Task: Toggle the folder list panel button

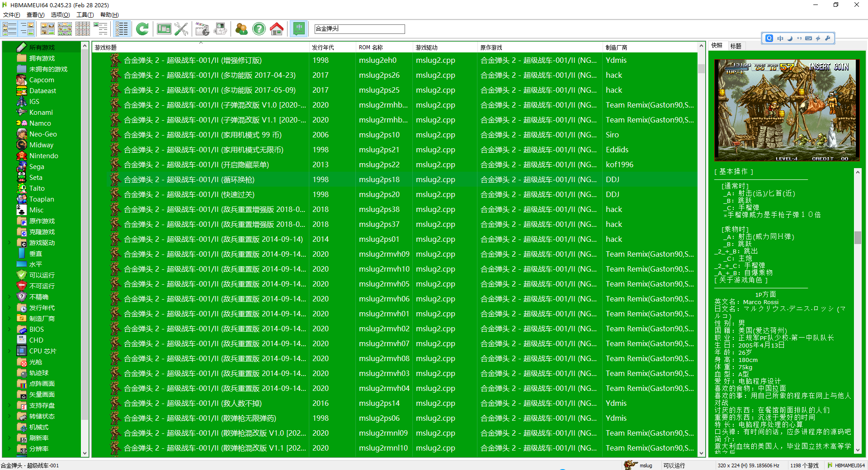Action: (9, 28)
